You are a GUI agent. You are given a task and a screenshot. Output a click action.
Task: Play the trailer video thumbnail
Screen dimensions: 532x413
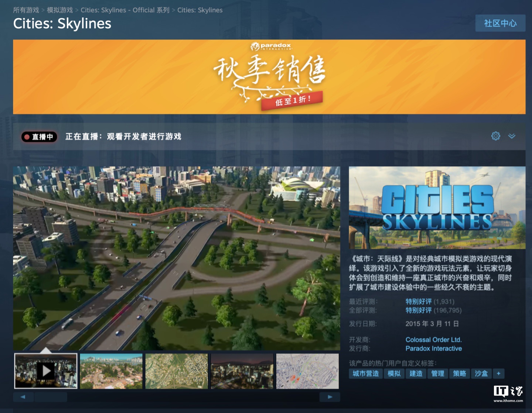click(x=46, y=371)
